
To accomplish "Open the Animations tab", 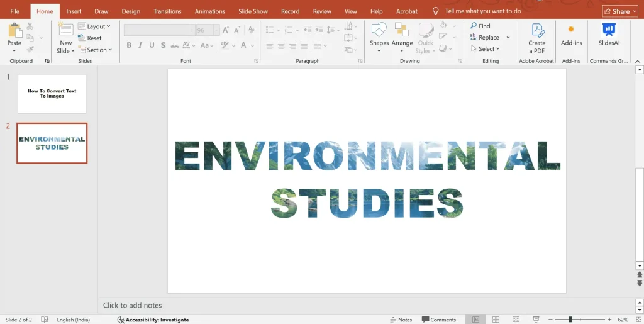I will (209, 11).
